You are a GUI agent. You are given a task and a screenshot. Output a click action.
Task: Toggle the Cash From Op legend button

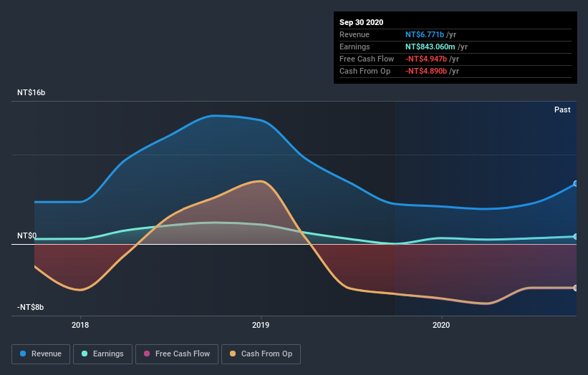click(x=261, y=354)
